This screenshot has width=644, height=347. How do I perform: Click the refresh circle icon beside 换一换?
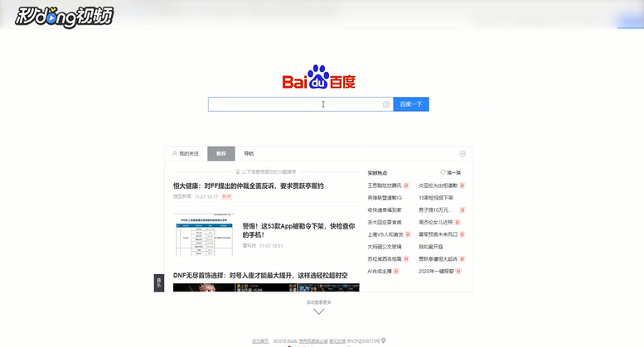tap(443, 172)
